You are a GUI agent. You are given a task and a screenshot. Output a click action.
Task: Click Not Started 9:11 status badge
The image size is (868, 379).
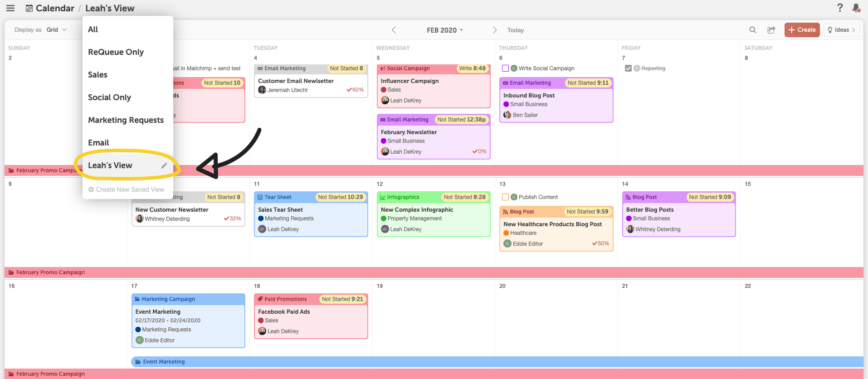click(x=588, y=83)
